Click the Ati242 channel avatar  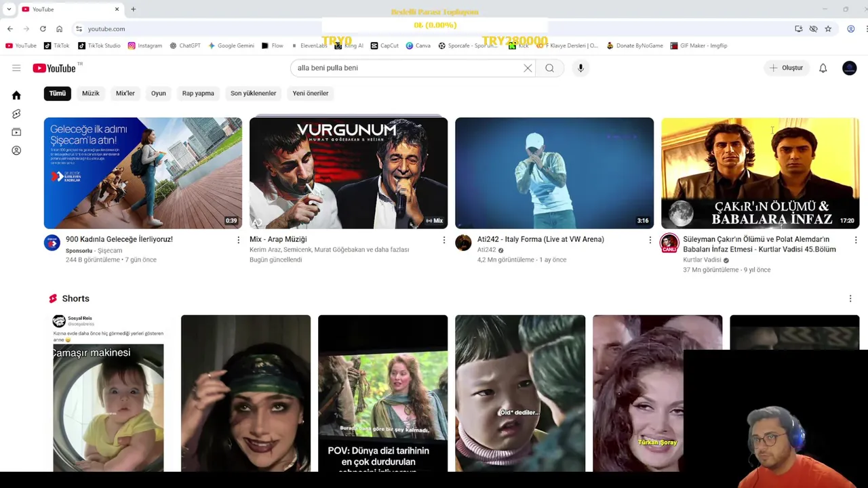[463, 243]
